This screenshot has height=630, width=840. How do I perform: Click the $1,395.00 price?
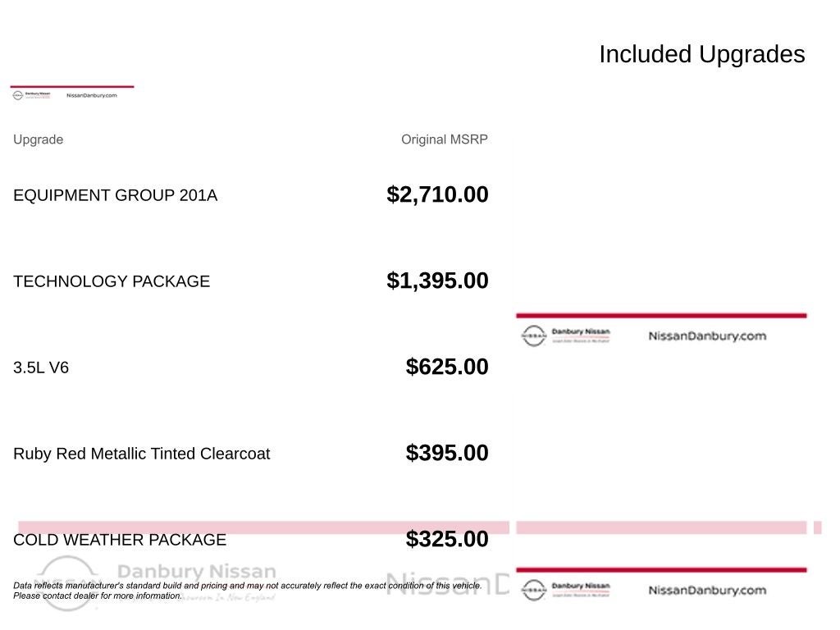tap(437, 281)
